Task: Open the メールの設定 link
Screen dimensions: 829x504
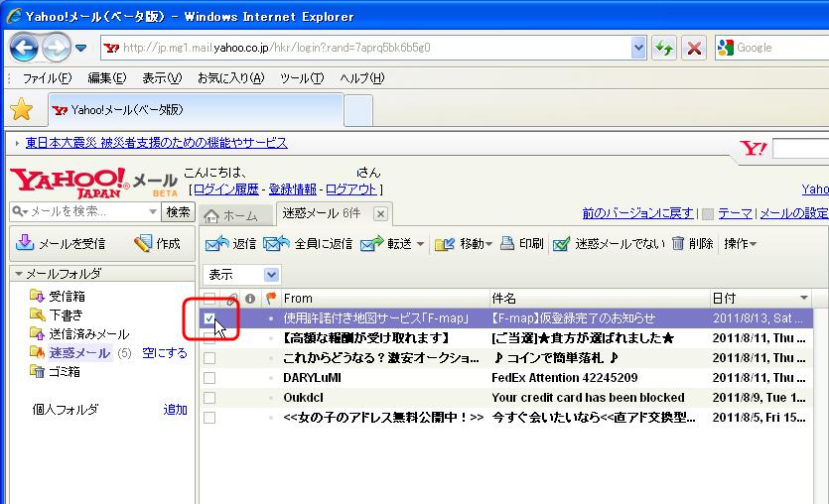Action: pyautogui.click(x=794, y=213)
